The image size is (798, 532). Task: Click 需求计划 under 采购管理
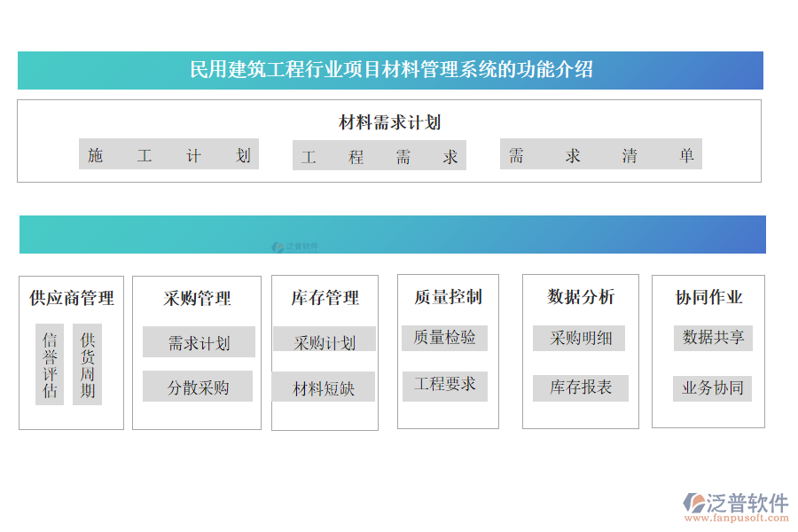coord(199,343)
